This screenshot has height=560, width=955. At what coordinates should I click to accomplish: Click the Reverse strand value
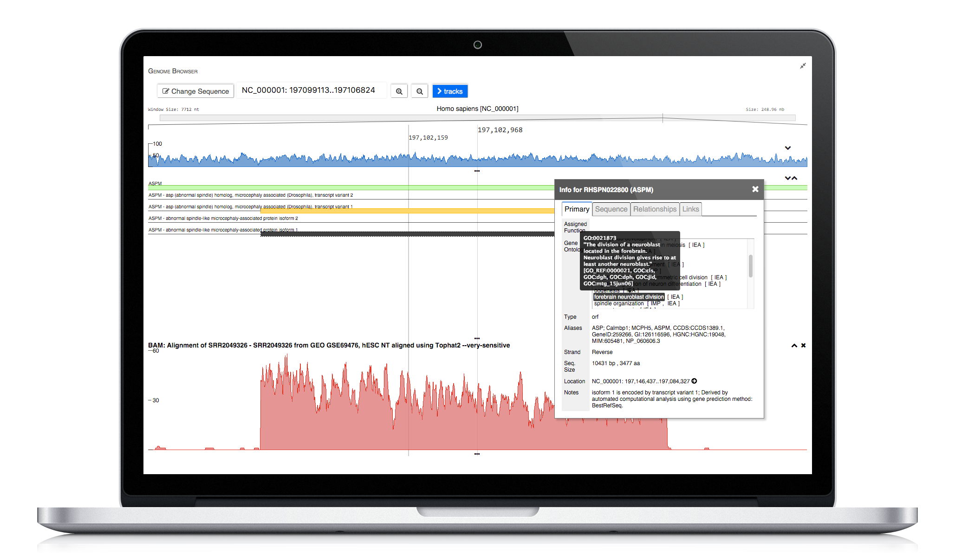602,352
